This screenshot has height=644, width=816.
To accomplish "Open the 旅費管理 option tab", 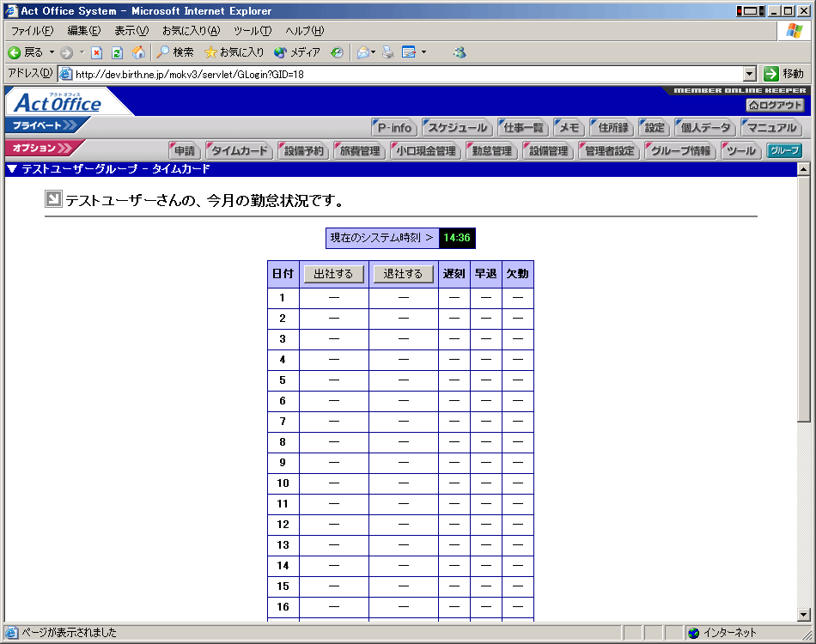I will pos(359,151).
